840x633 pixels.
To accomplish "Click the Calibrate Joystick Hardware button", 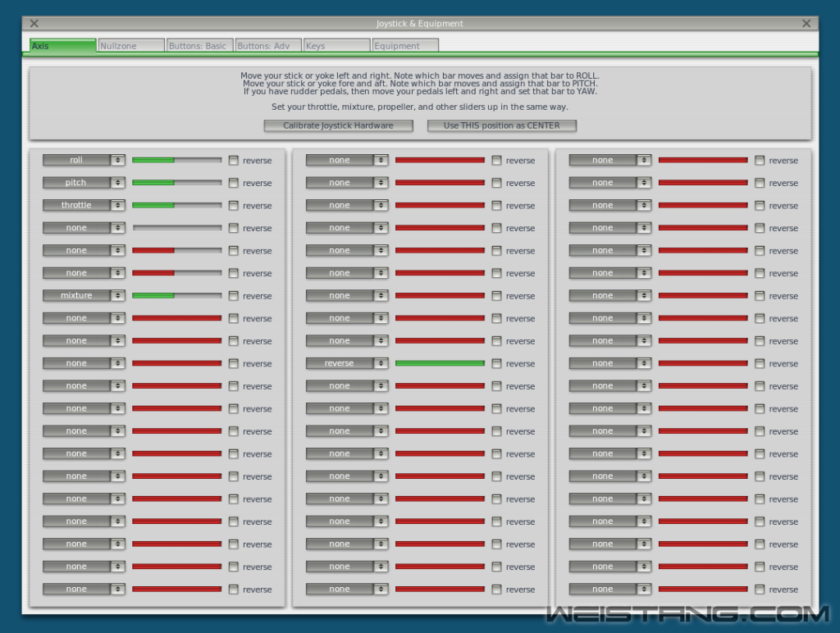I will (339, 125).
